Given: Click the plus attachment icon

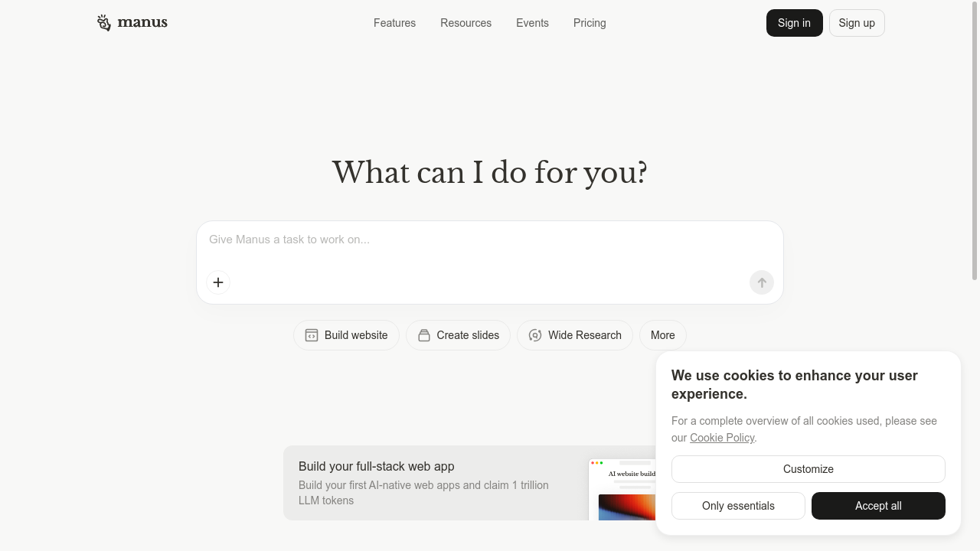Looking at the screenshot, I should pyautogui.click(x=218, y=282).
